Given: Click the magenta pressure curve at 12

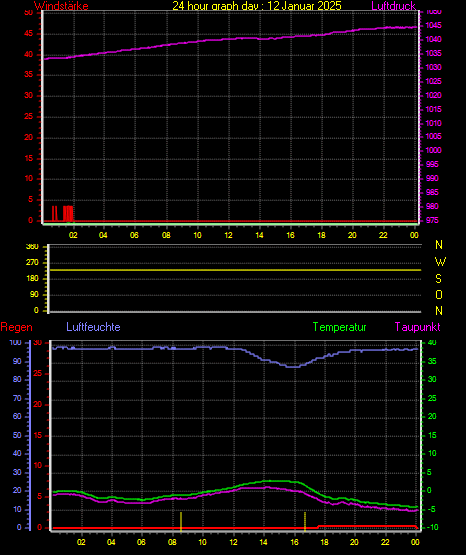Looking at the screenshot, I should click(x=229, y=39).
